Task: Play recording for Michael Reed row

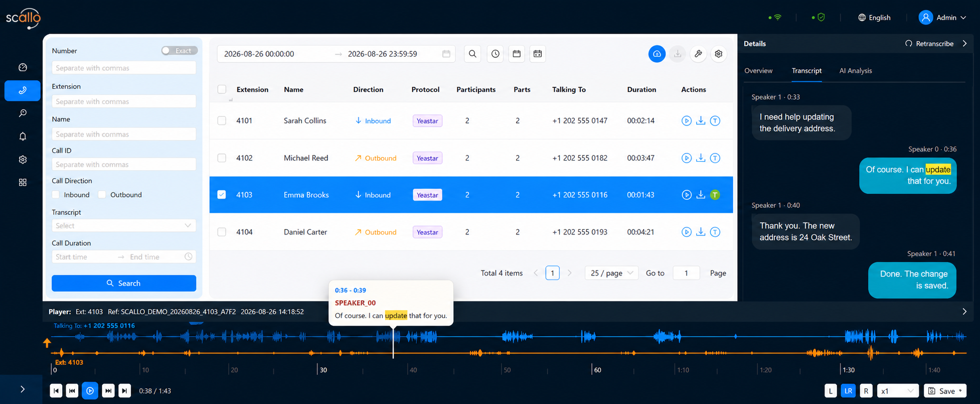Action: click(x=687, y=158)
